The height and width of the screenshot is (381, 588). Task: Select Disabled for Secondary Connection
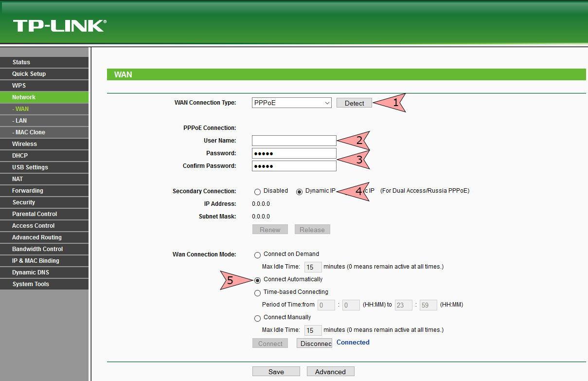257,191
